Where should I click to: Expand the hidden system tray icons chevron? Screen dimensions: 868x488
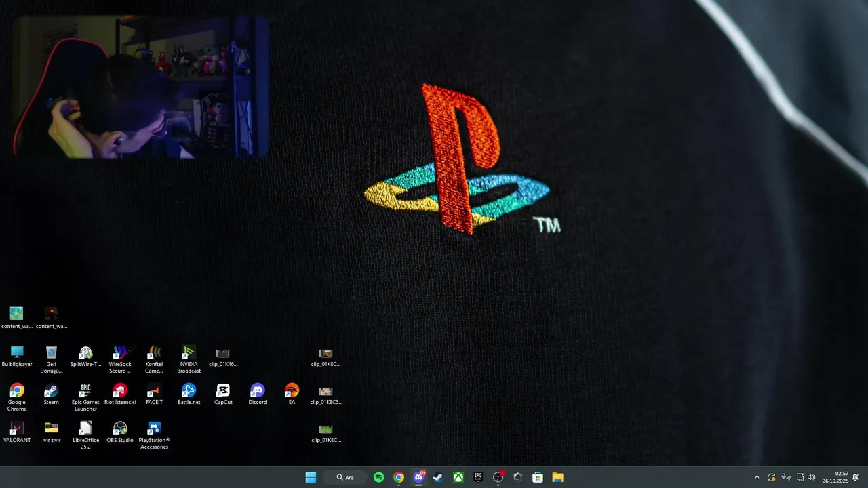click(757, 477)
